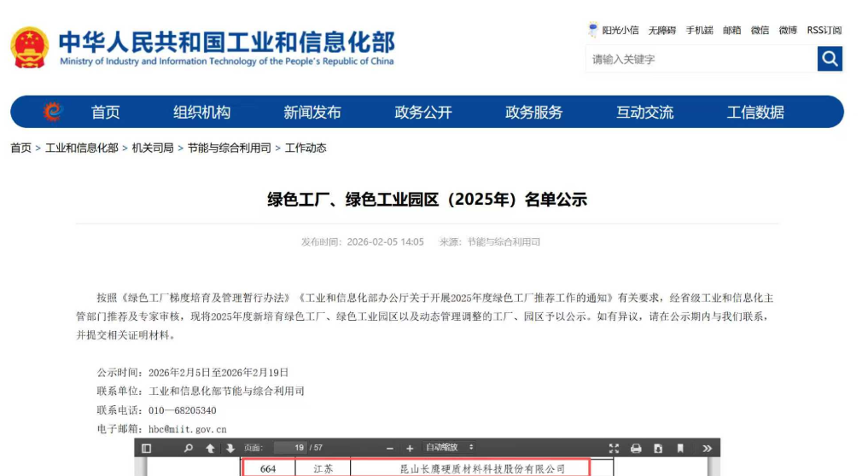Click the 微博 link

788,31
